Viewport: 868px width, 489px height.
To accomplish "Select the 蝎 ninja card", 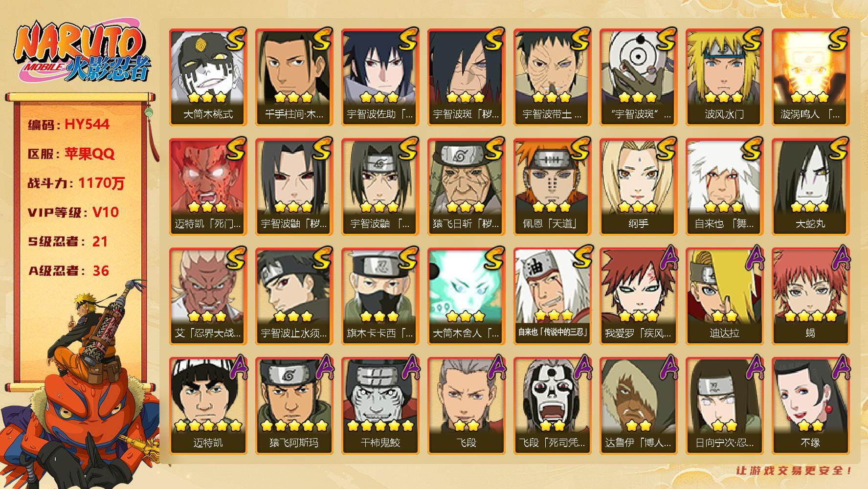I will click(810, 296).
